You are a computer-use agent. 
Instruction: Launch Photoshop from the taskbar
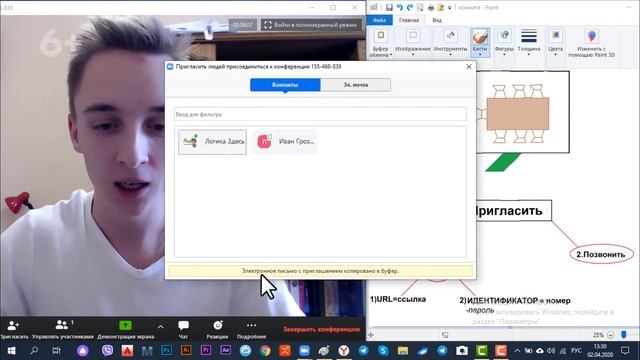coord(167,351)
